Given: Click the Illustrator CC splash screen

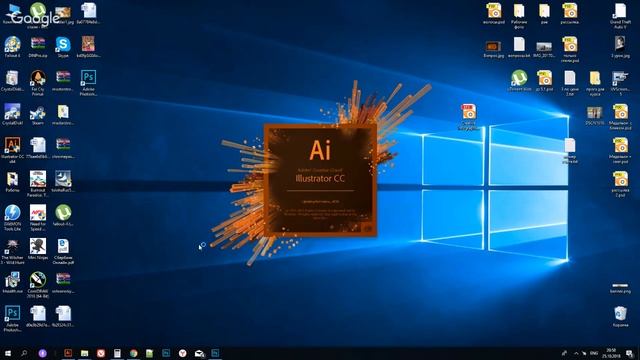Looking at the screenshot, I should tap(320, 180).
